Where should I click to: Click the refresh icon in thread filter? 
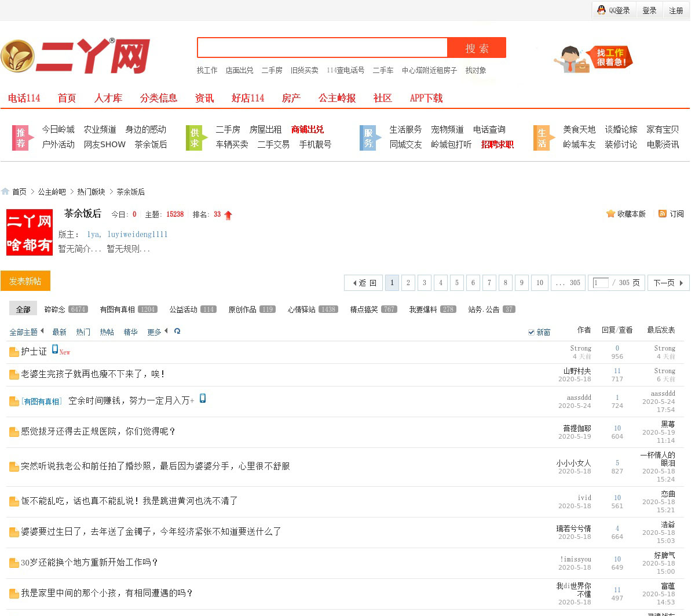click(x=177, y=331)
